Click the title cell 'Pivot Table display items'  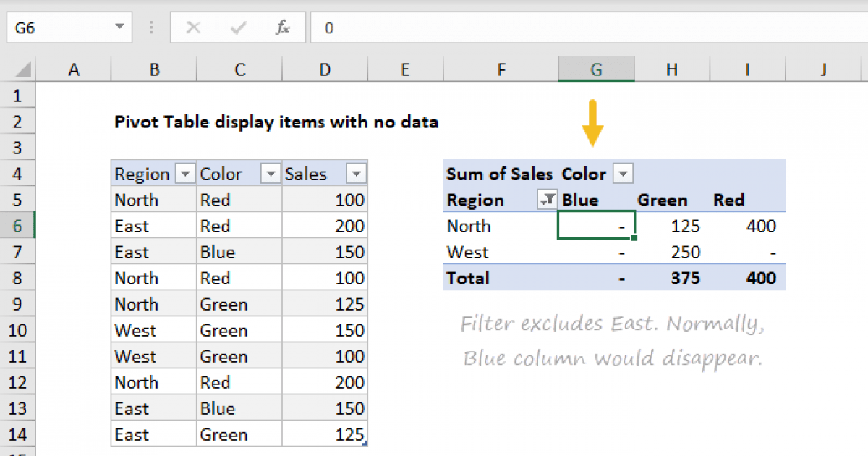pos(276,122)
